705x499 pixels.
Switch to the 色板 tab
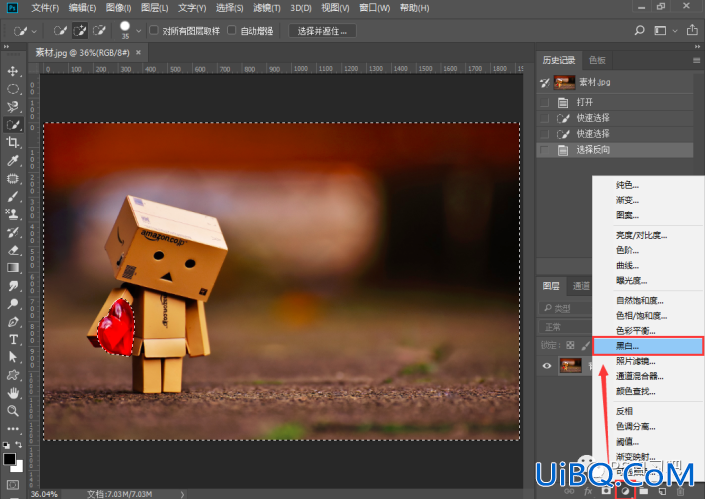click(x=597, y=60)
